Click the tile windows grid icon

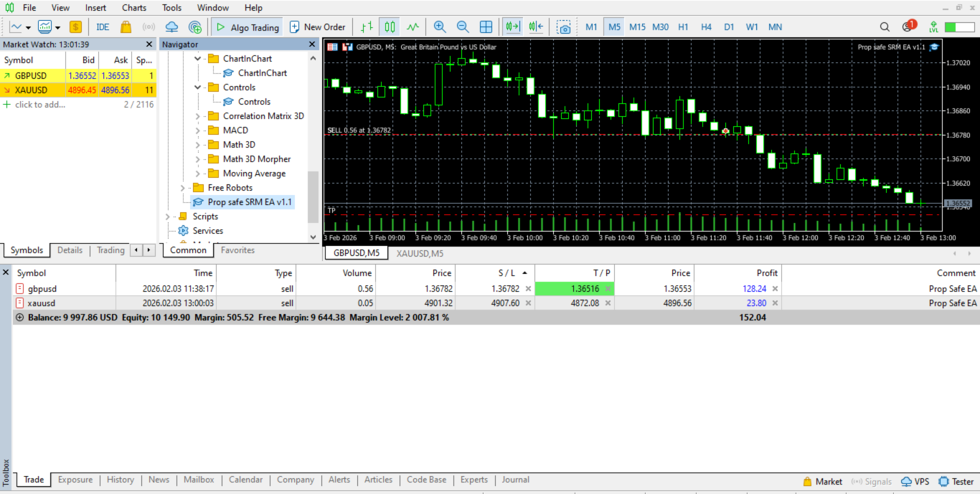click(x=486, y=27)
